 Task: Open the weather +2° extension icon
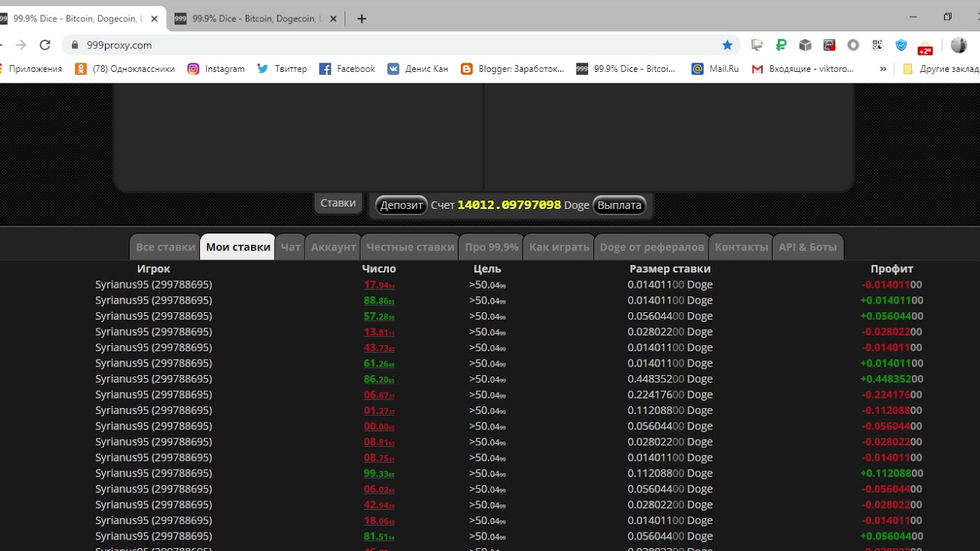[925, 47]
